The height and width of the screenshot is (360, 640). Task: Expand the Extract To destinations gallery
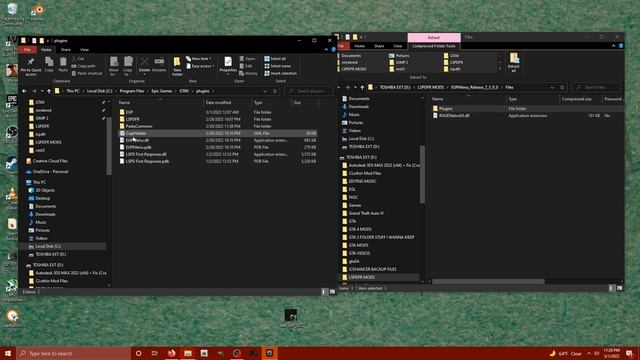500,69
